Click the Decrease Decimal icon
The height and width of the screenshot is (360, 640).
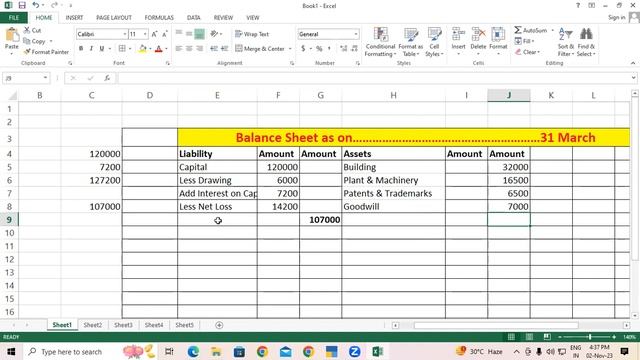(x=354, y=49)
